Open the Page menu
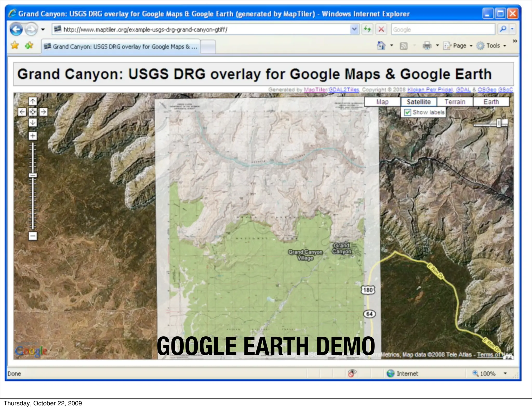The image size is (532, 409). tap(458, 46)
